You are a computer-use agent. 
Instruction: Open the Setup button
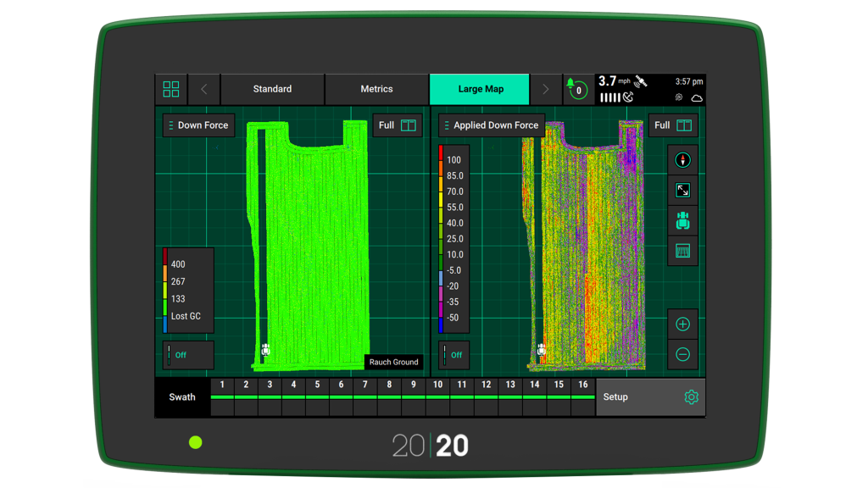point(650,396)
